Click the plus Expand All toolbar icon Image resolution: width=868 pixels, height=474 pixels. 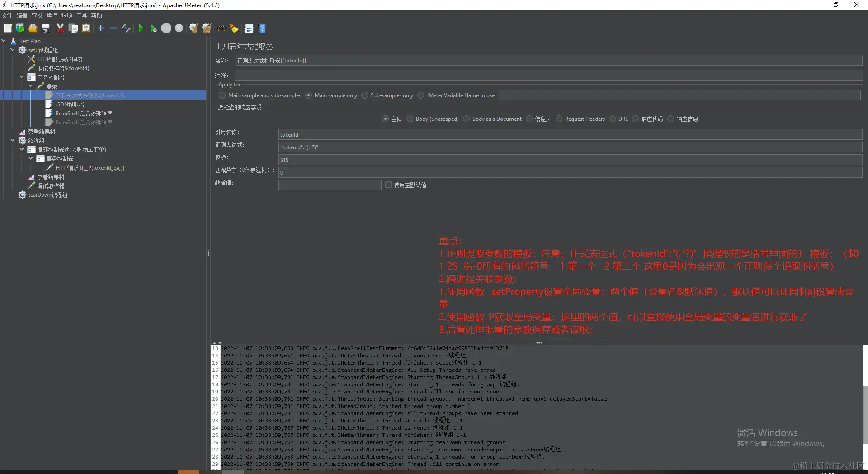101,28
